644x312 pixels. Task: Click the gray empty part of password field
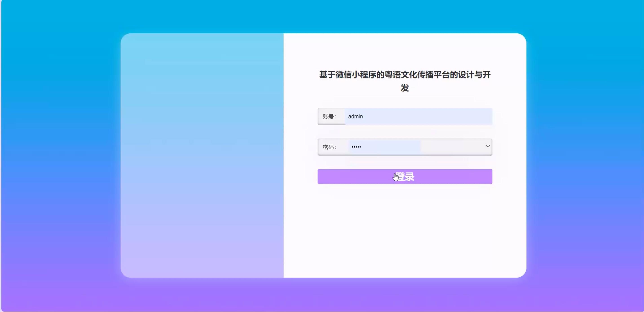(452, 147)
